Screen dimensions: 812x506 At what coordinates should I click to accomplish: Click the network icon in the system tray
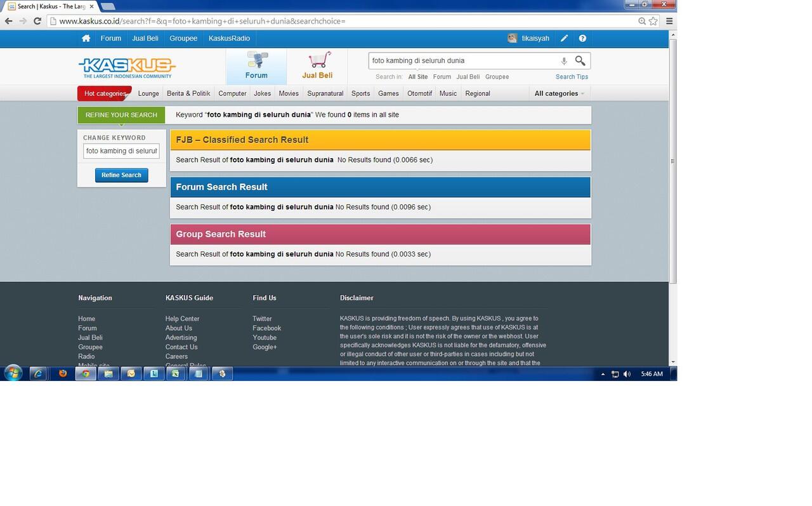pos(615,374)
